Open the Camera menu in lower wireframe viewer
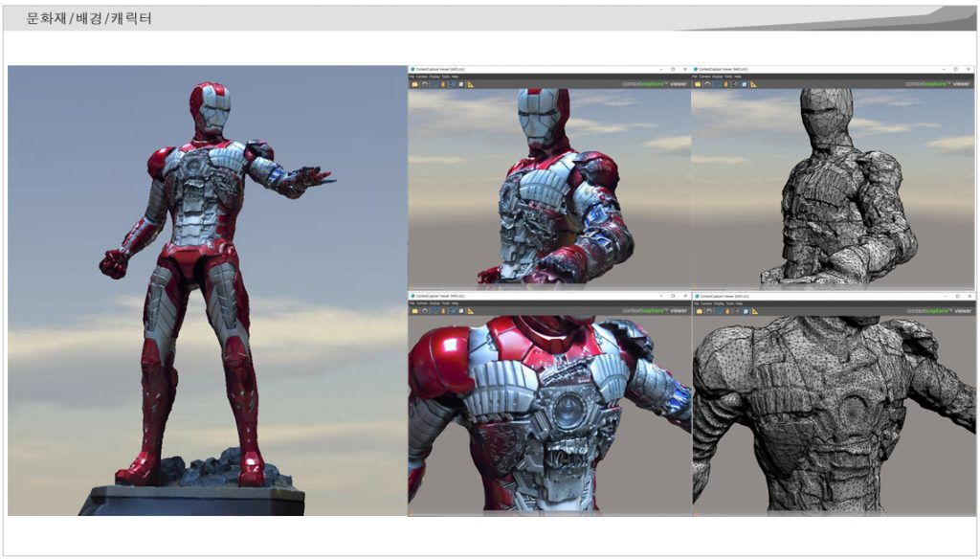Screen dimensions: 980x559 (x=705, y=303)
